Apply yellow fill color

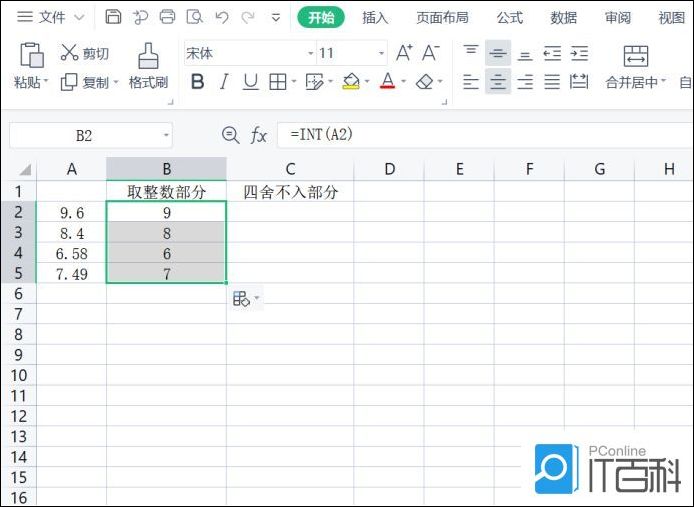pos(351,81)
